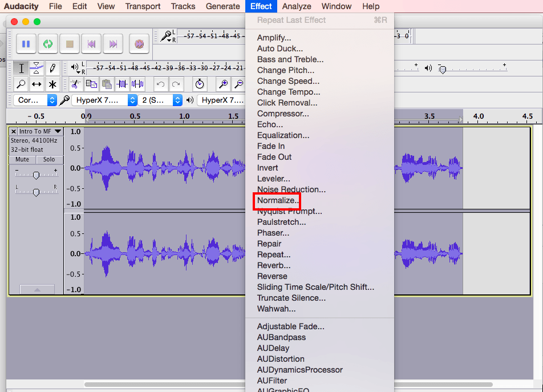Screen dimensions: 543x392
Task: Click the Trim audio icon
Action: click(x=122, y=84)
